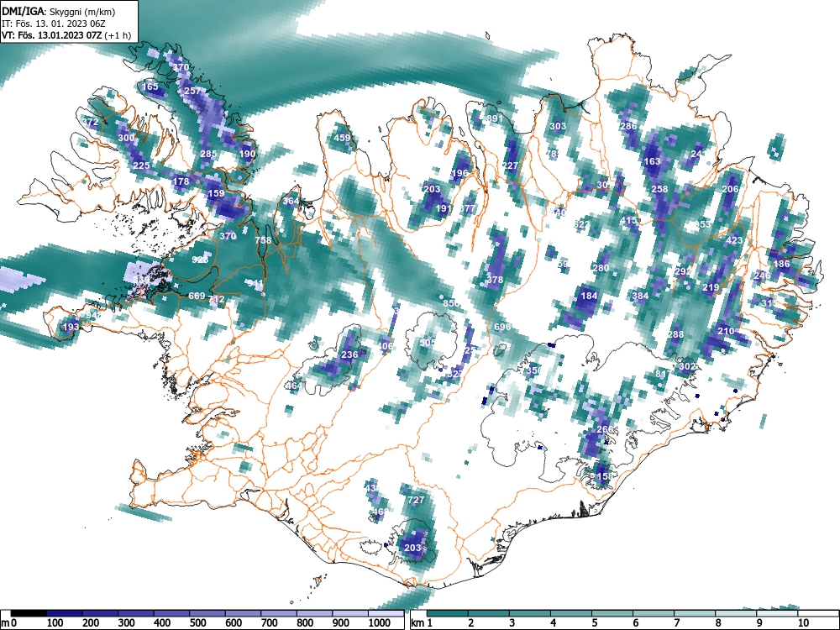Click visibility reading 225
The image size is (840, 630).
pyautogui.click(x=141, y=165)
